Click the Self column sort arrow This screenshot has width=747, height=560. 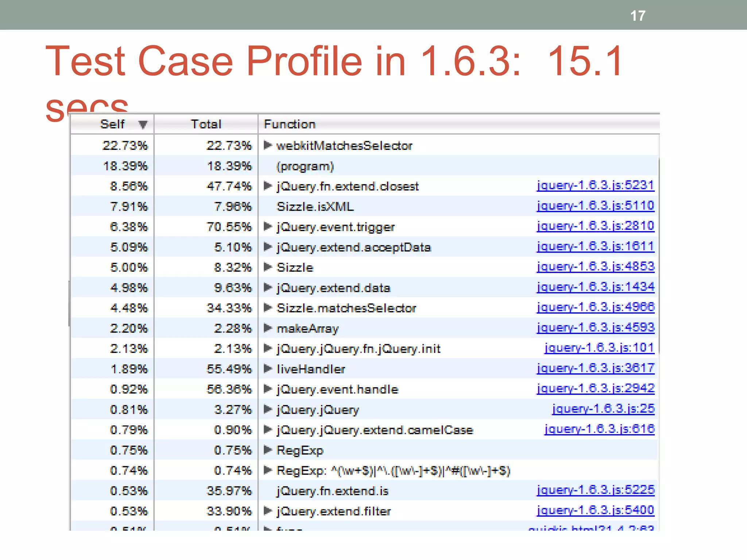click(x=143, y=125)
